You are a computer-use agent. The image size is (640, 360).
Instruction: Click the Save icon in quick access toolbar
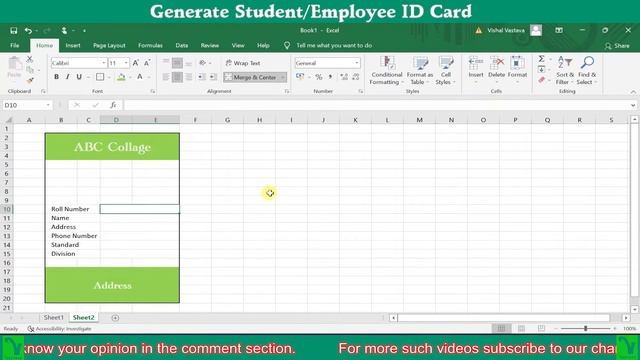(13, 31)
